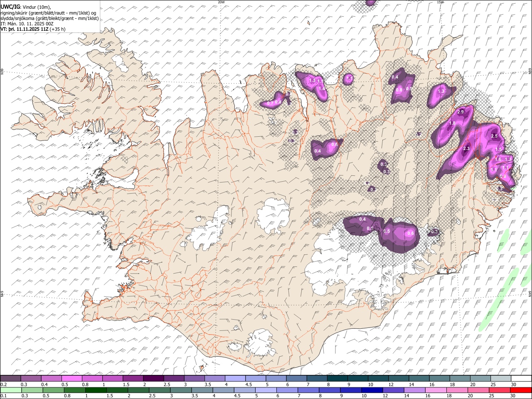Select the 5 pale blue swatch in the lower legend row
The image size is (532, 399).
pyautogui.click(x=266, y=390)
